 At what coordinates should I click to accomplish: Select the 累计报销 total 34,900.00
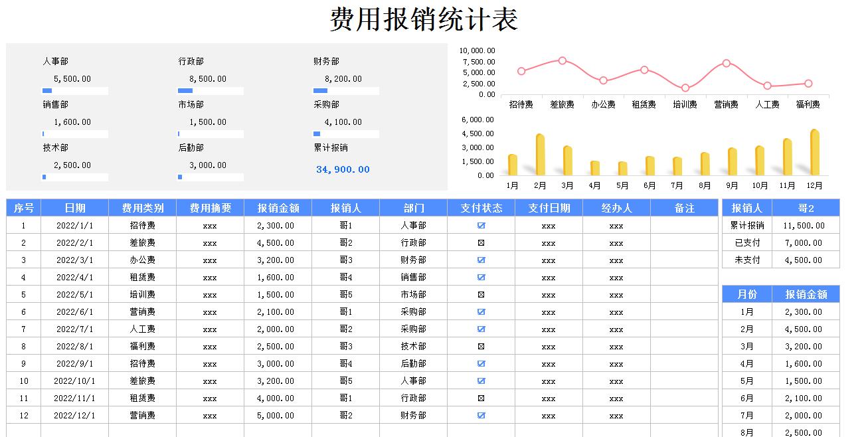(x=343, y=170)
